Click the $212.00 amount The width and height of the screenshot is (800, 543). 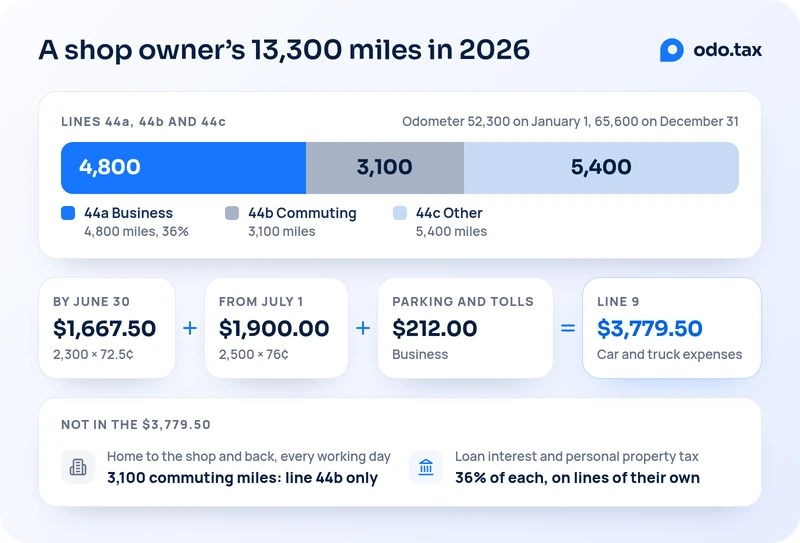(435, 328)
